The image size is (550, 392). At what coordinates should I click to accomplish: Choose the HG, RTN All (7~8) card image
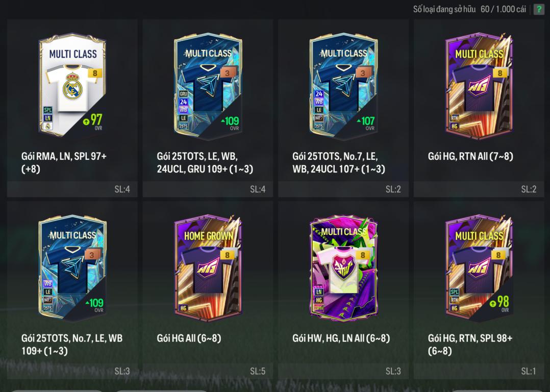479,86
